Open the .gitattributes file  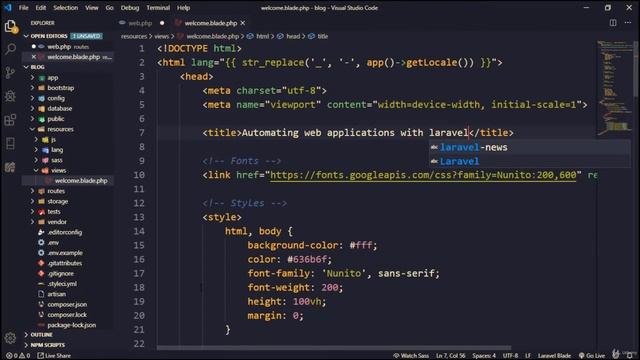pyautogui.click(x=64, y=263)
